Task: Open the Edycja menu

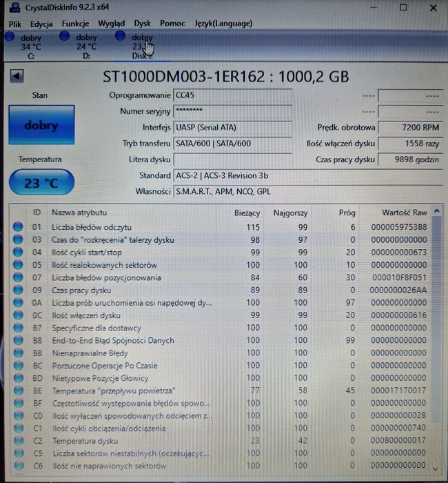Action: [41, 24]
